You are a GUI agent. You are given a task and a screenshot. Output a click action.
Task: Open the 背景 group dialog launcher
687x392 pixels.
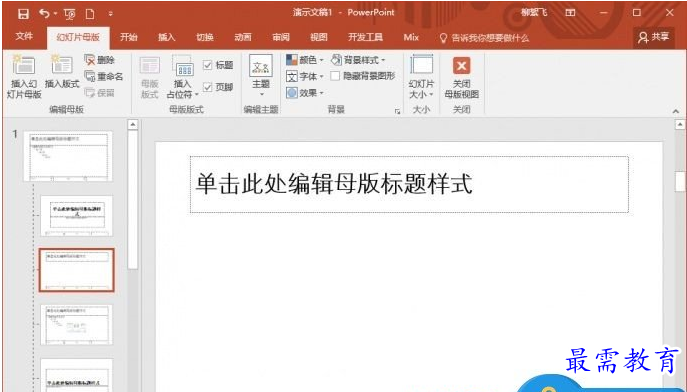point(397,111)
